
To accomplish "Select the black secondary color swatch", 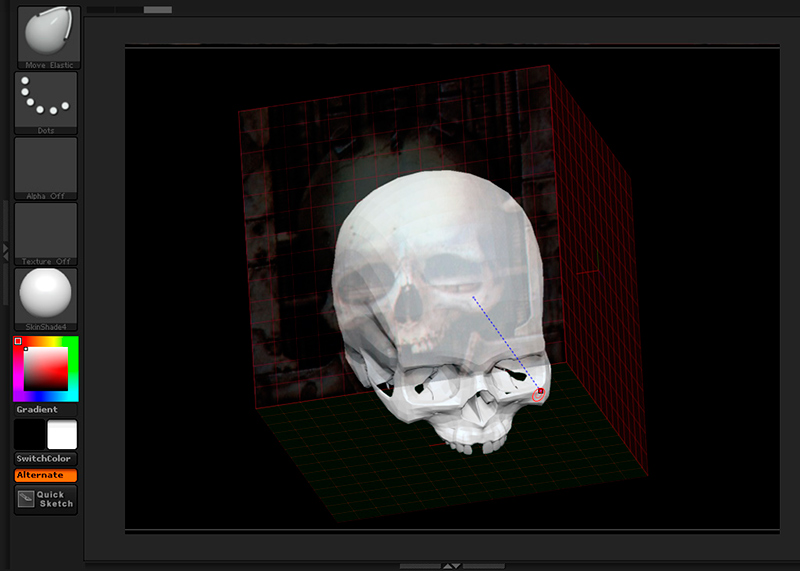I will click(x=29, y=435).
